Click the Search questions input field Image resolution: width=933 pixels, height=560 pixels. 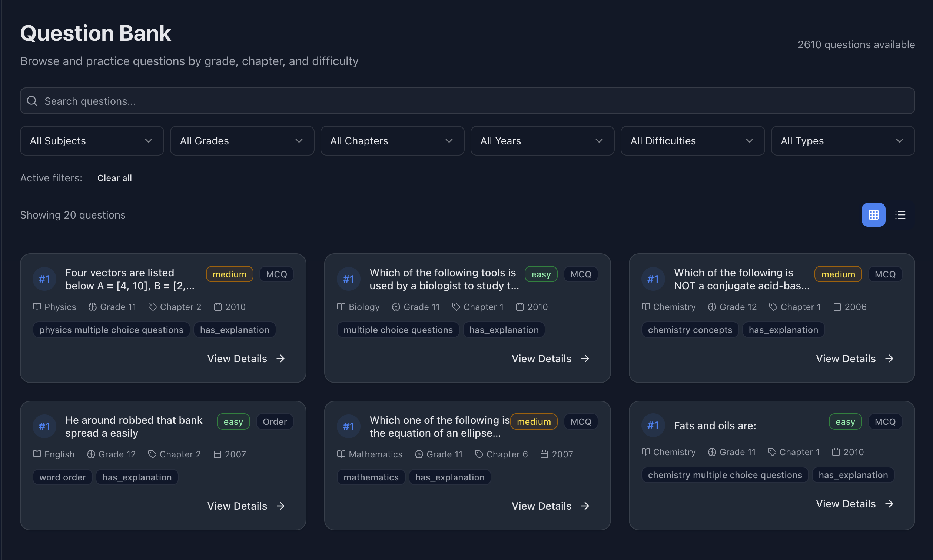click(x=467, y=101)
